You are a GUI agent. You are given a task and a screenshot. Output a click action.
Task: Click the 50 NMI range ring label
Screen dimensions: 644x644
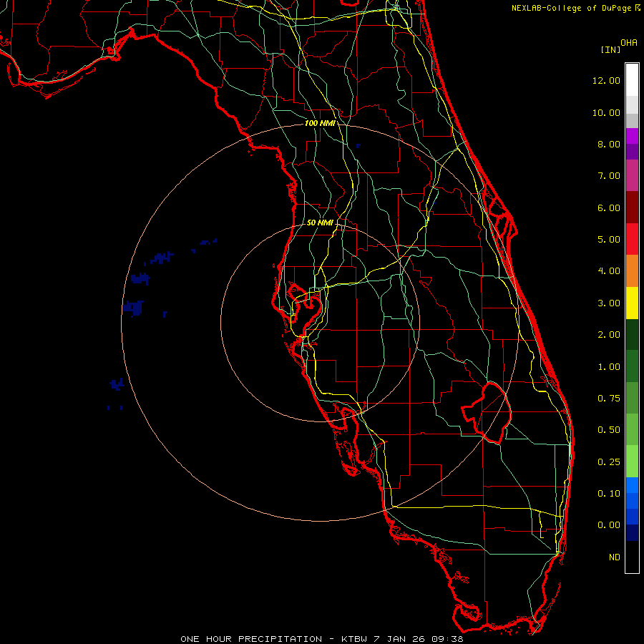tap(320, 223)
